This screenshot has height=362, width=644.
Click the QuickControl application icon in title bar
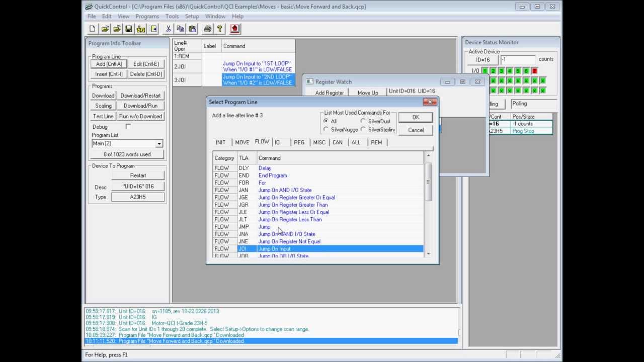click(x=89, y=7)
